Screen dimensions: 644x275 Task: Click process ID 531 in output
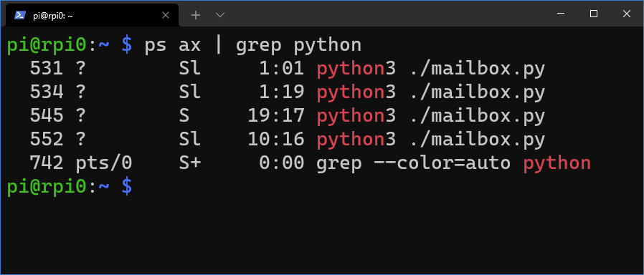point(47,69)
